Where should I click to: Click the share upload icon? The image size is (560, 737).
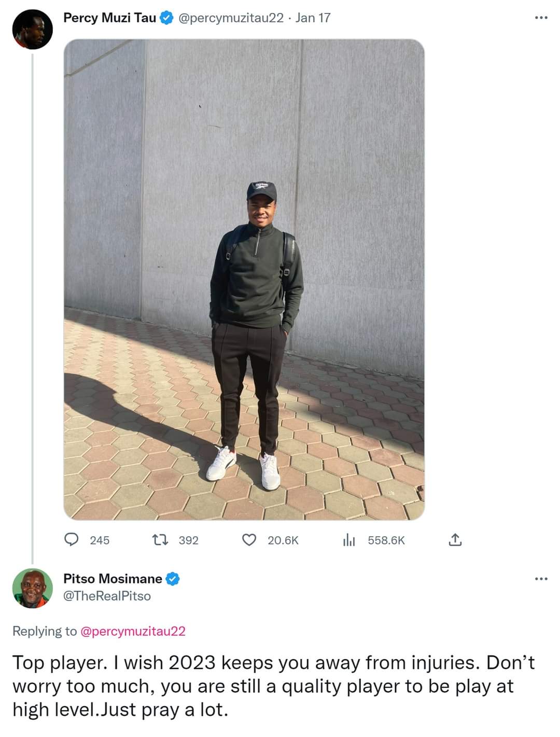(454, 540)
